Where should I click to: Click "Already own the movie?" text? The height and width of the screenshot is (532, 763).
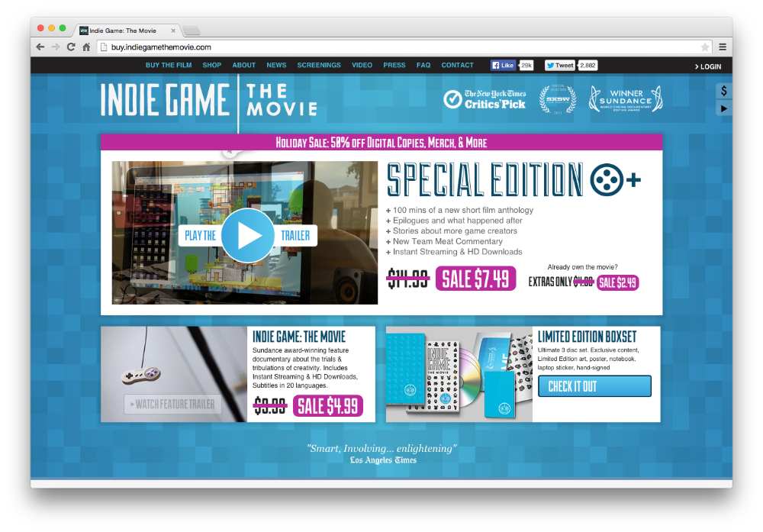click(x=582, y=266)
